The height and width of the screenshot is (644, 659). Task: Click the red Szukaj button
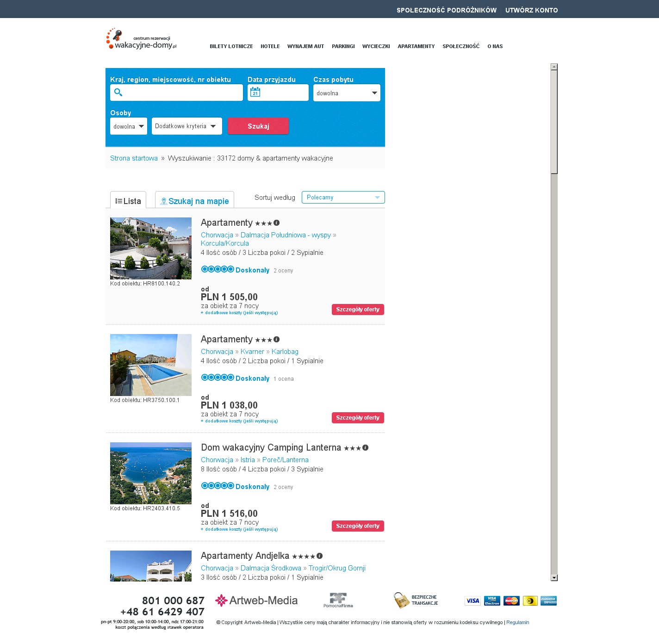[x=258, y=126]
